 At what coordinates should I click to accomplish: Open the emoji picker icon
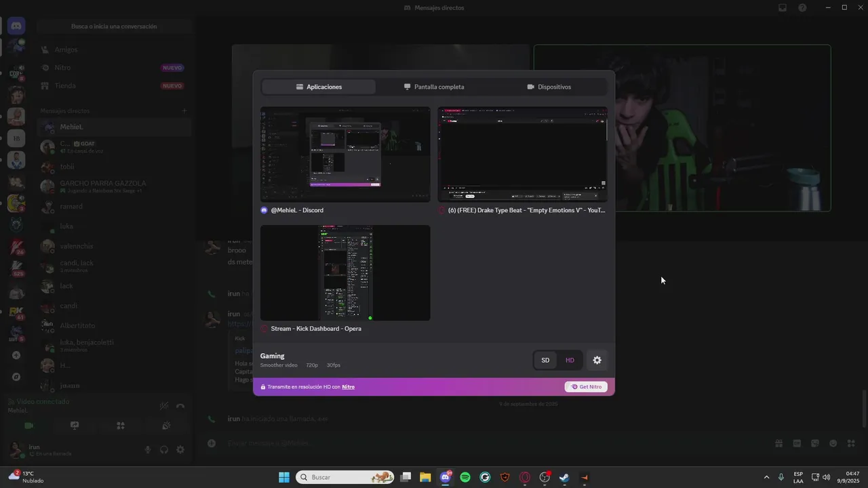point(833,443)
